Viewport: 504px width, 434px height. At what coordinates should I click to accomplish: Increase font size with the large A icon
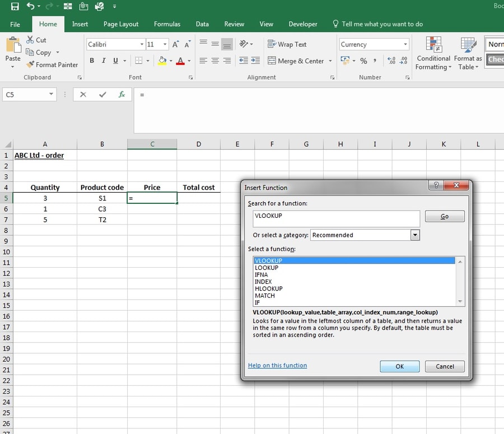(x=175, y=44)
